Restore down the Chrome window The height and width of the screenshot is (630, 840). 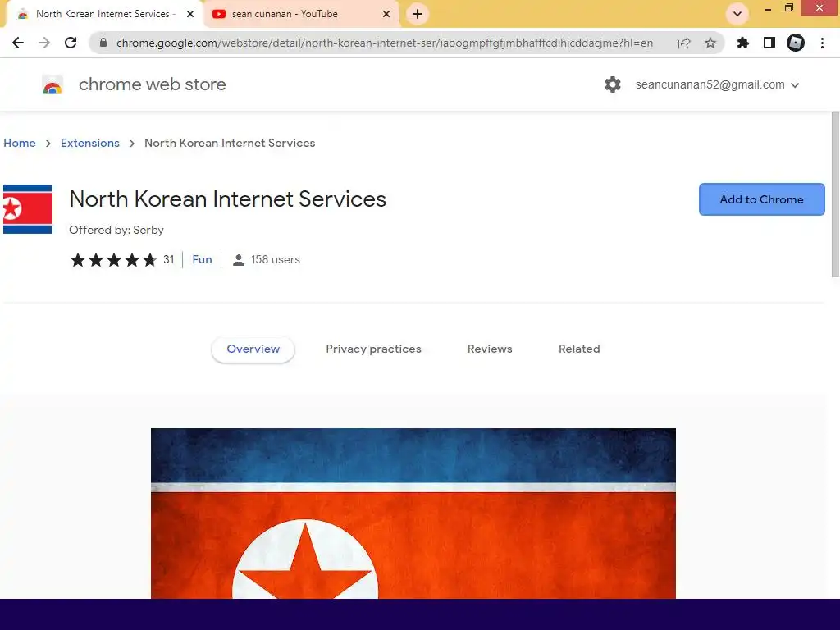pyautogui.click(x=788, y=8)
